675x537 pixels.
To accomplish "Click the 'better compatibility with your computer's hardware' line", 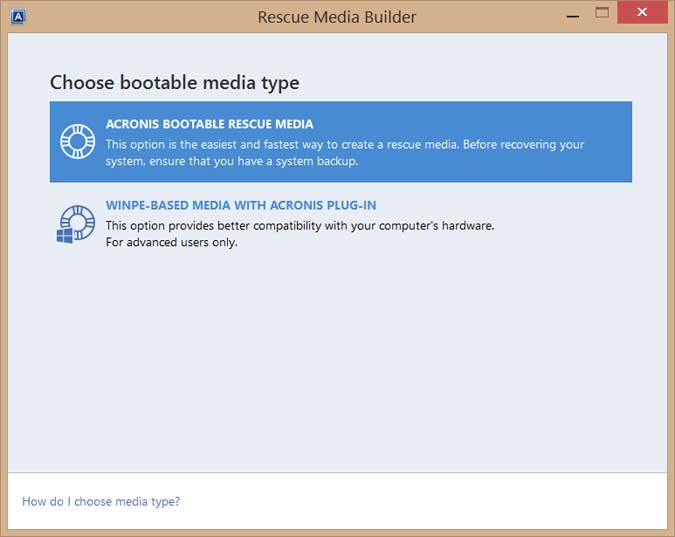I will [x=300, y=226].
